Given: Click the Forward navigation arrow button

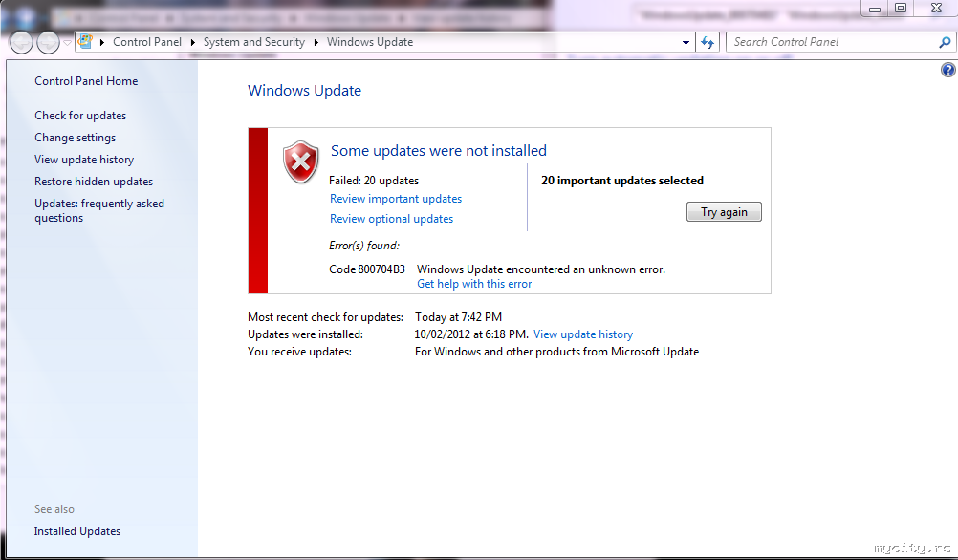Looking at the screenshot, I should pyautogui.click(x=48, y=43).
